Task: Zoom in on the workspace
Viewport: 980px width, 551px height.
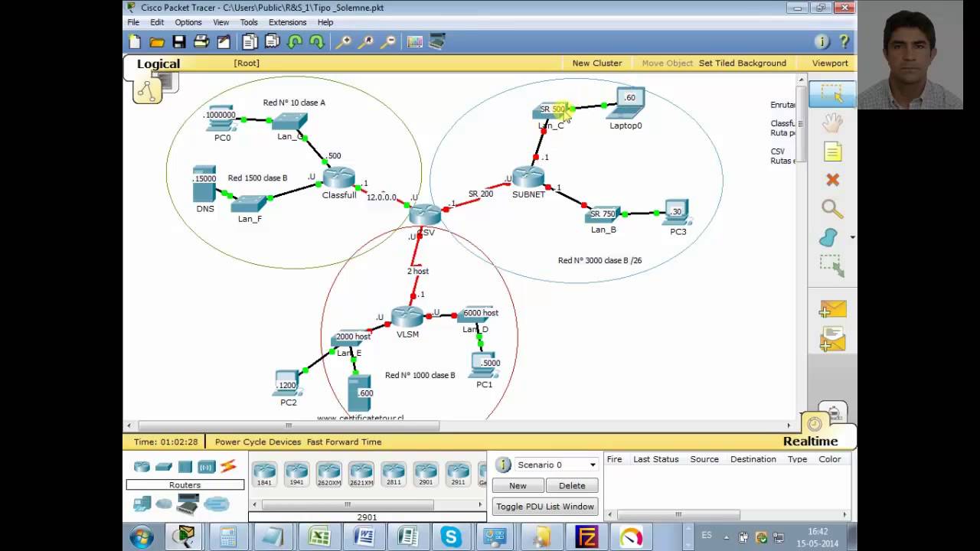Action: 344,42
